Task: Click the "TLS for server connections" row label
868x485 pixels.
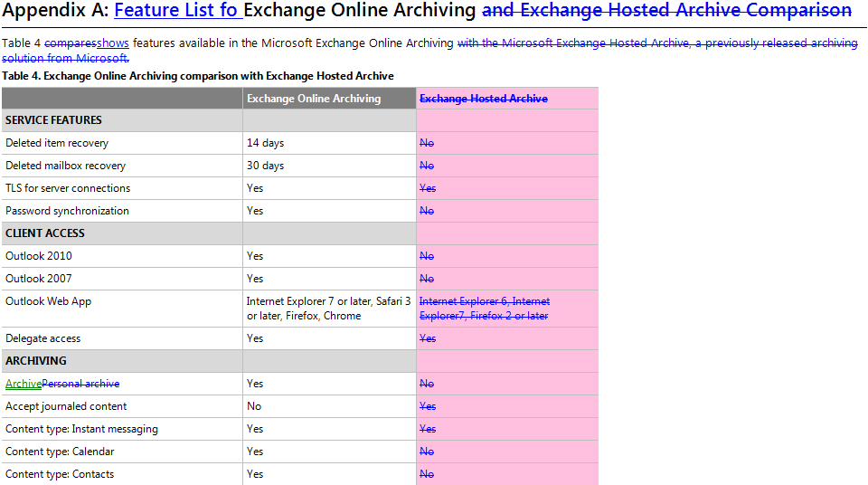Action: (x=68, y=188)
